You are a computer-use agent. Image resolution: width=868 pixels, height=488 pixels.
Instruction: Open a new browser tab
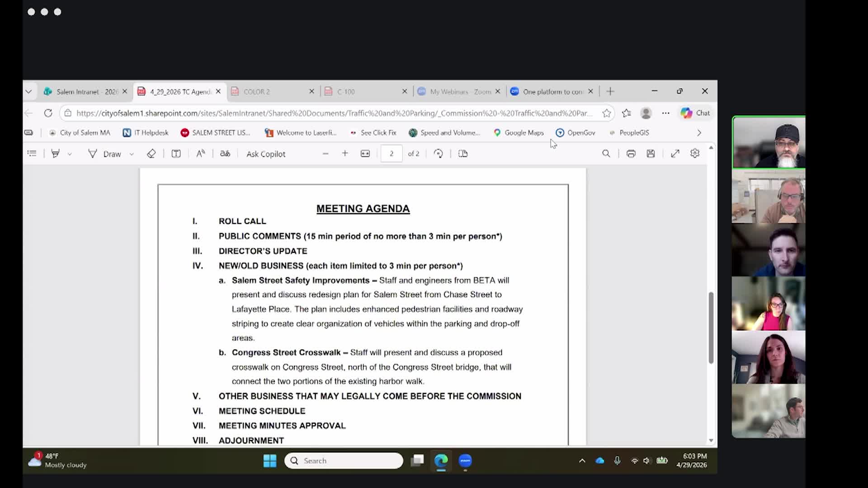tap(610, 92)
